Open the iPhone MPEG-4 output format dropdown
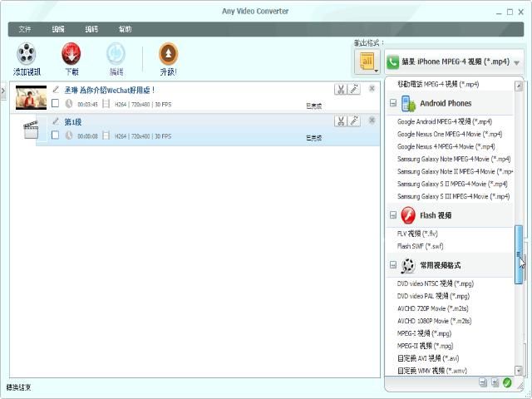Screen dimensions: 532x399 [454, 62]
